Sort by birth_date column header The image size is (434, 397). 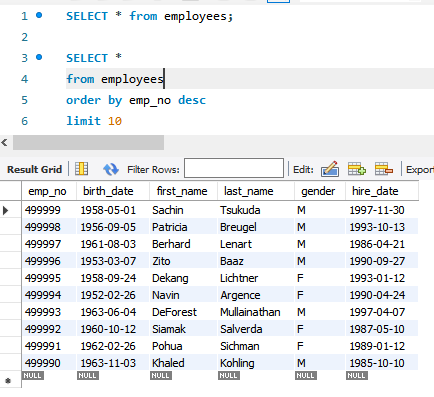[113, 191]
